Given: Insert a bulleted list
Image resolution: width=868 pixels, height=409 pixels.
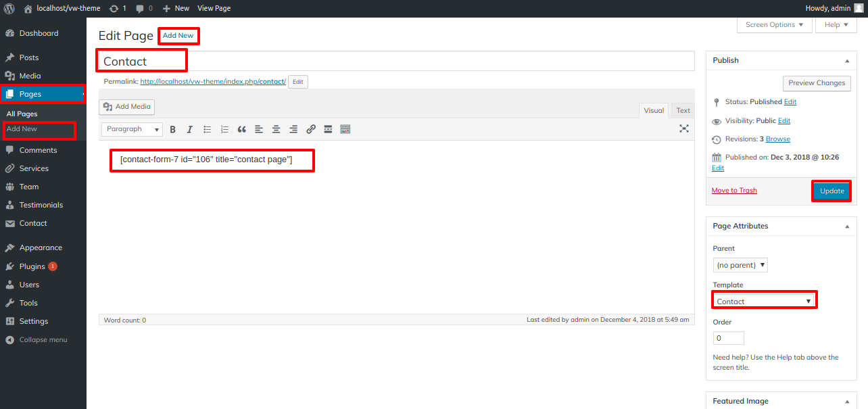Looking at the screenshot, I should coord(208,129).
